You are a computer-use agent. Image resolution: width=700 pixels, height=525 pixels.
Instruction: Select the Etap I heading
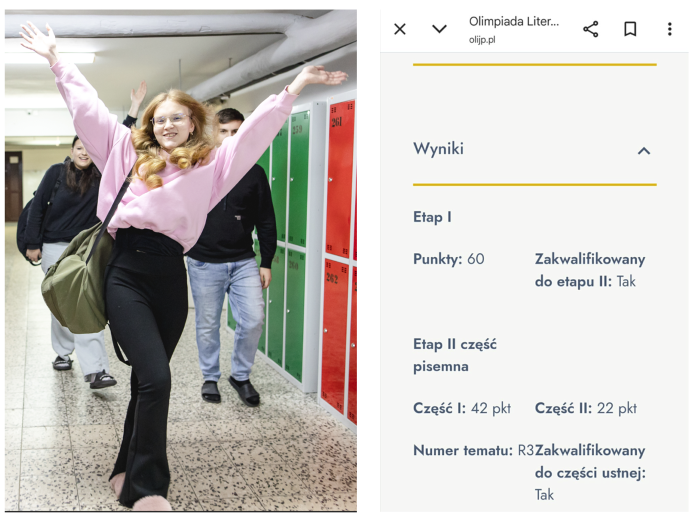pos(432,217)
